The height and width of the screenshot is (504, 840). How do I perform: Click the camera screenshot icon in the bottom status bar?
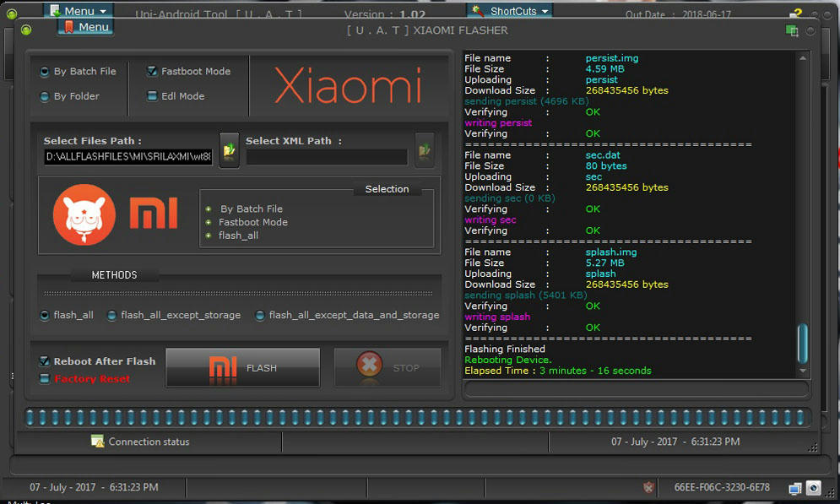[813, 488]
